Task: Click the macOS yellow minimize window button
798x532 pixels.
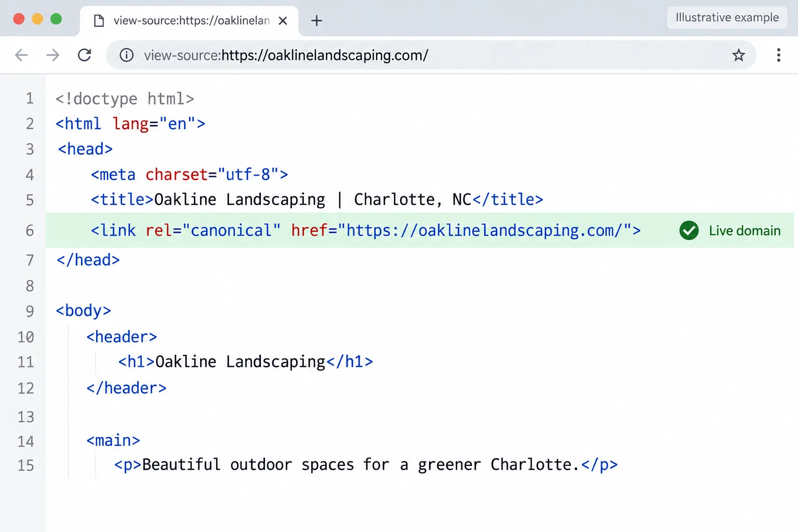Action: click(37, 19)
